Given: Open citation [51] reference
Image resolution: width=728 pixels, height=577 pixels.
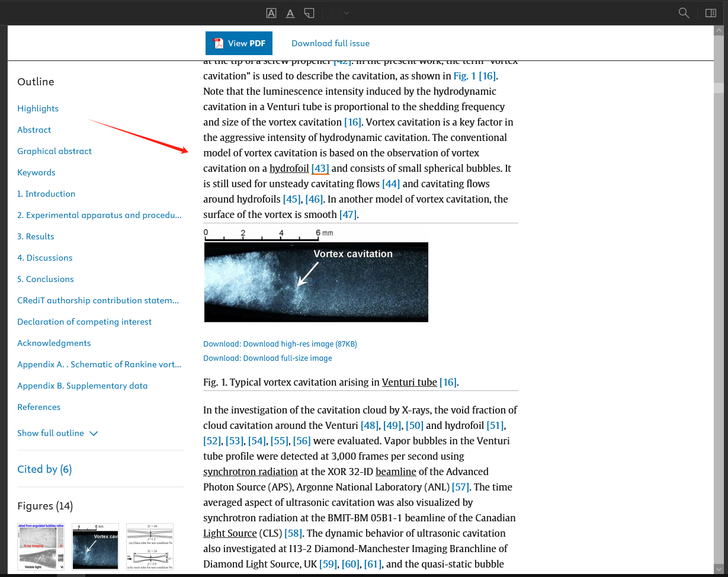Looking at the screenshot, I should pos(495,425).
